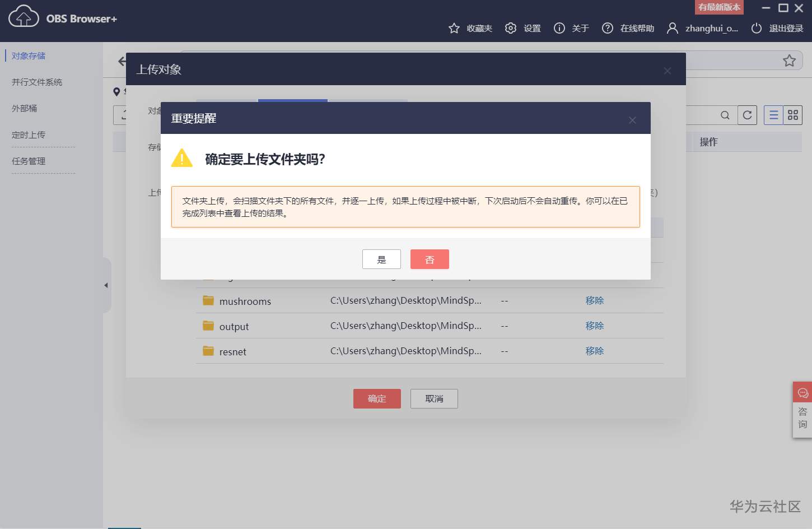The image size is (812, 529).
Task: Click the OBS Browser+ cloud logo
Action: click(x=24, y=16)
